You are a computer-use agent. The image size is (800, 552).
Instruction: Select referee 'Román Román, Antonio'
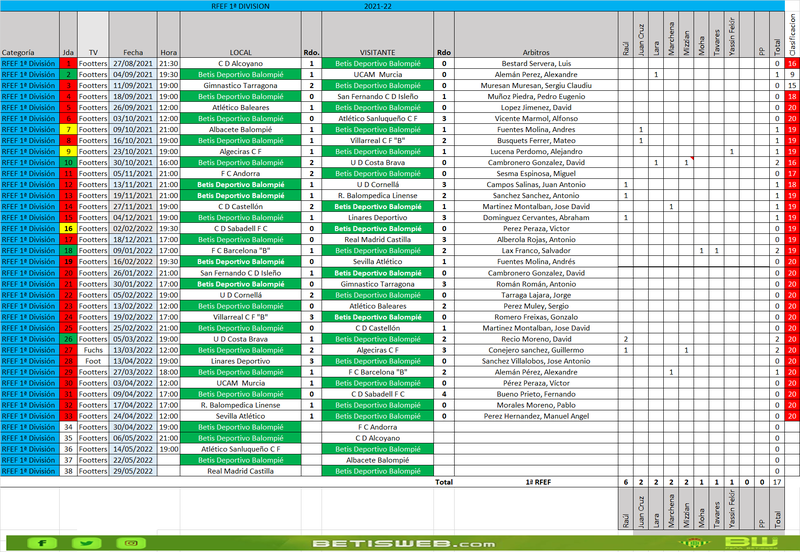[x=536, y=284]
